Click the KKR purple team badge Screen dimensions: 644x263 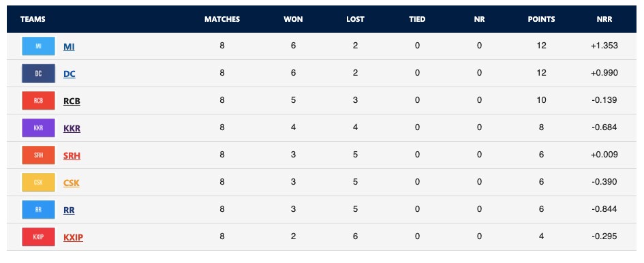(38, 128)
